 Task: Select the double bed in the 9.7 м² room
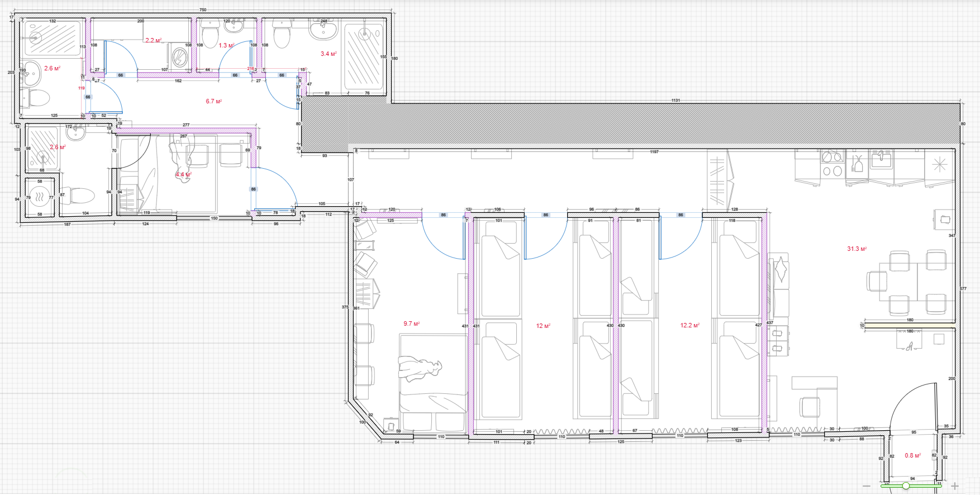click(x=432, y=383)
